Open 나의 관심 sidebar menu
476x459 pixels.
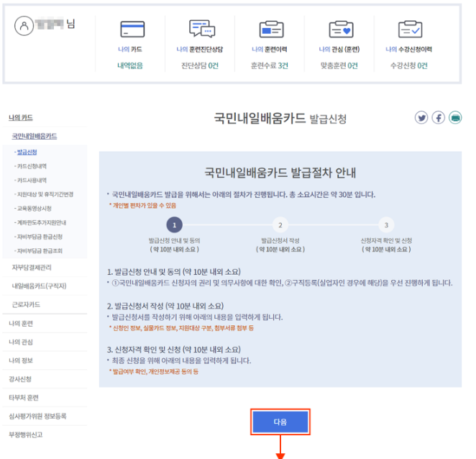(x=21, y=342)
